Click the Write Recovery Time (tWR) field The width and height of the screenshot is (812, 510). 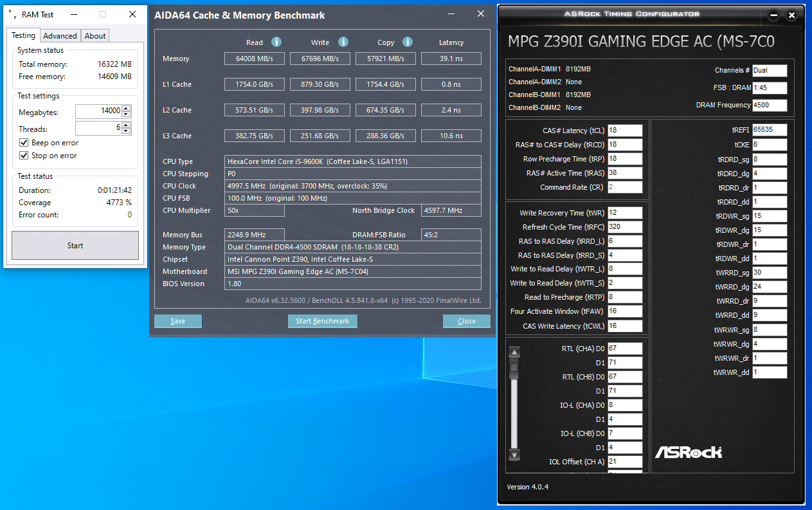point(625,213)
